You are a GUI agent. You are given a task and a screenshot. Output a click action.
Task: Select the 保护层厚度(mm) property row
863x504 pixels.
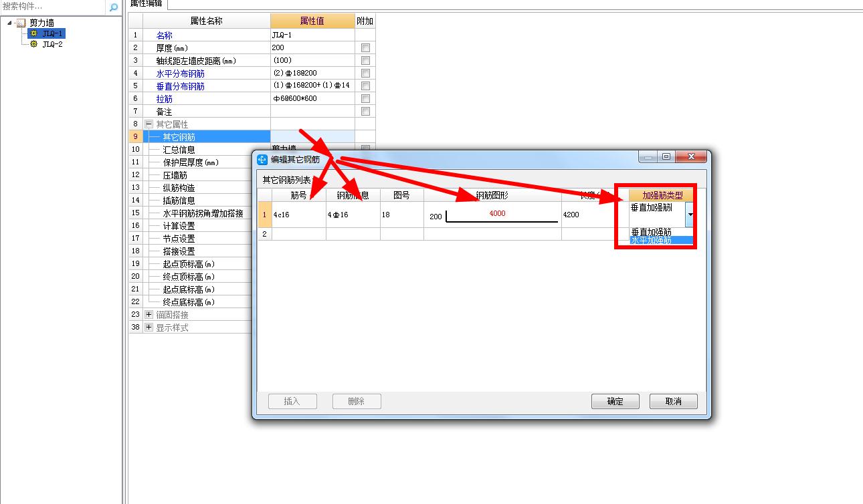(197, 162)
